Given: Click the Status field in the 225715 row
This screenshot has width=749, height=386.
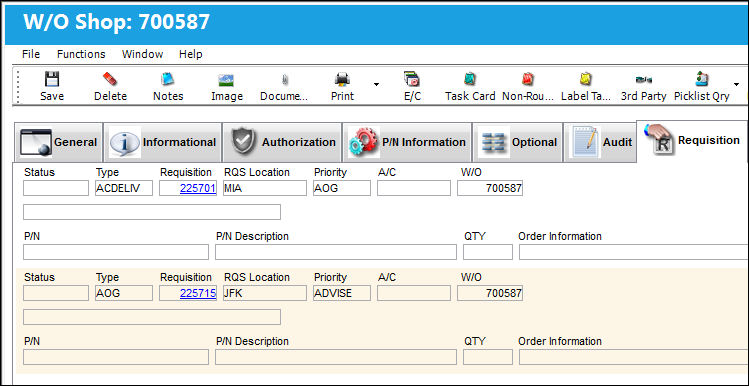Looking at the screenshot, I should pos(56,293).
